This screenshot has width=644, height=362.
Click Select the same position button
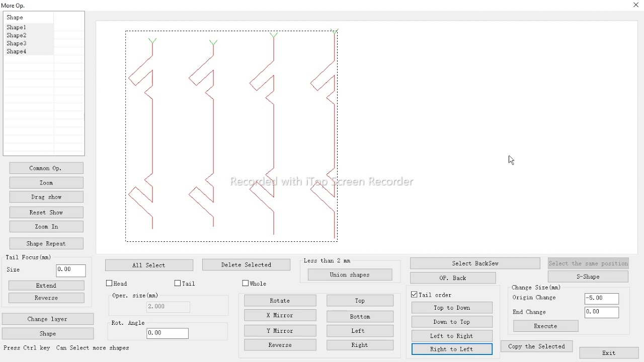(588, 263)
